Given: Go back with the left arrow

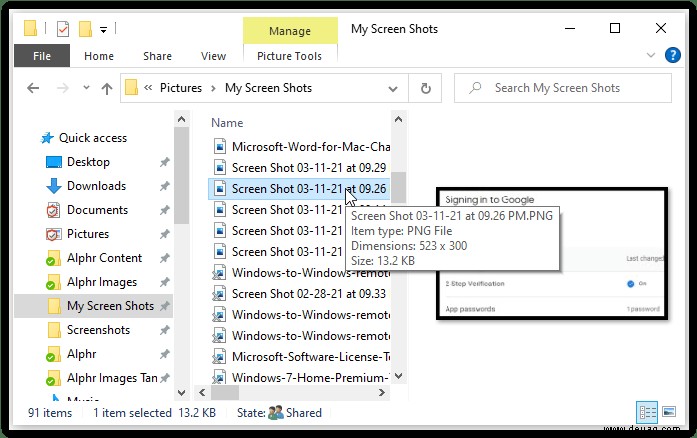Looking at the screenshot, I should (33, 88).
